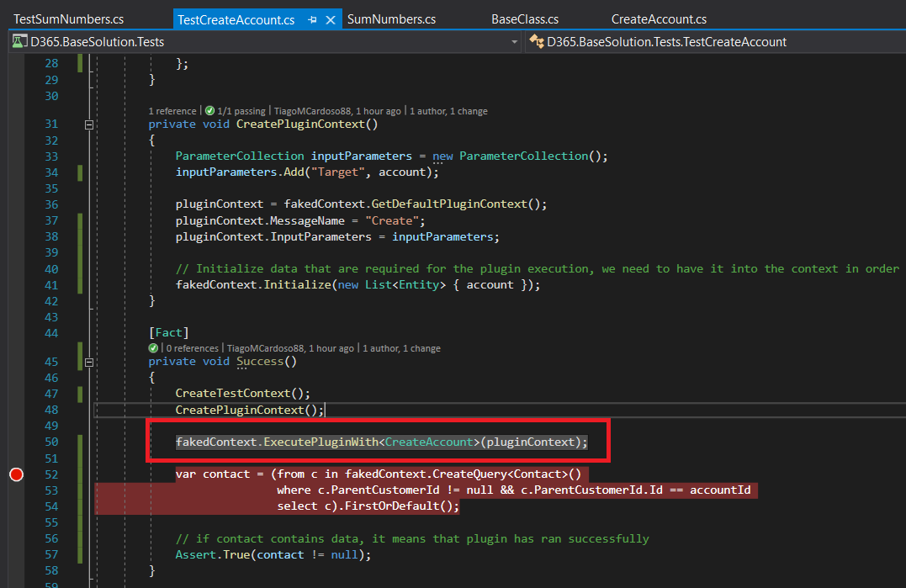Viewport: 906px width, 588px height.
Task: Click the green check beside 1/1 passing
Action: [x=209, y=111]
